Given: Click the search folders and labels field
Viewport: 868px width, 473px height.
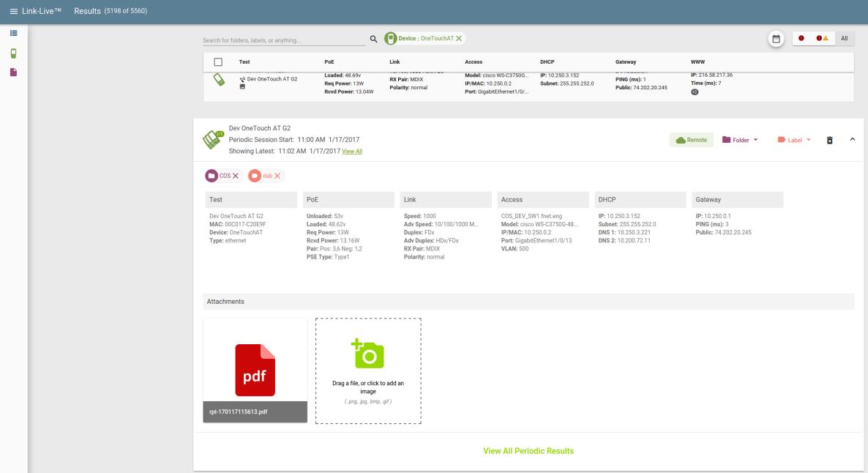Looking at the screenshot, I should (283, 40).
